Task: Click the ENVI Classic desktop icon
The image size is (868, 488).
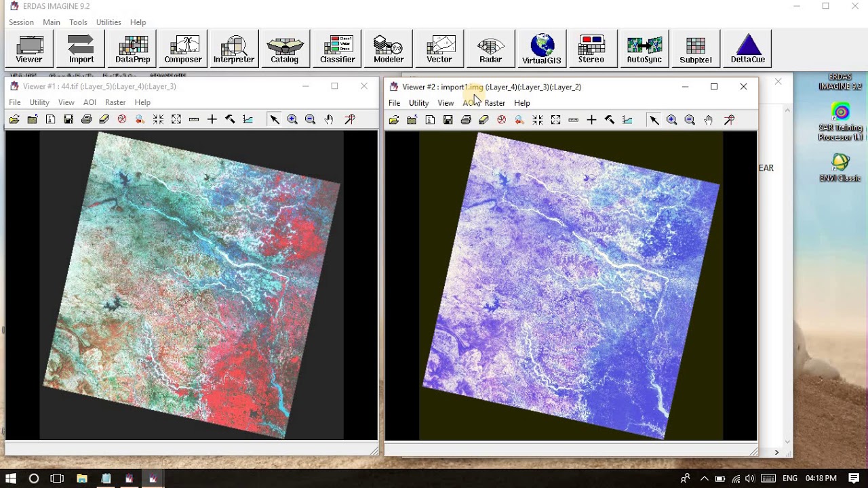Action: coord(840,168)
